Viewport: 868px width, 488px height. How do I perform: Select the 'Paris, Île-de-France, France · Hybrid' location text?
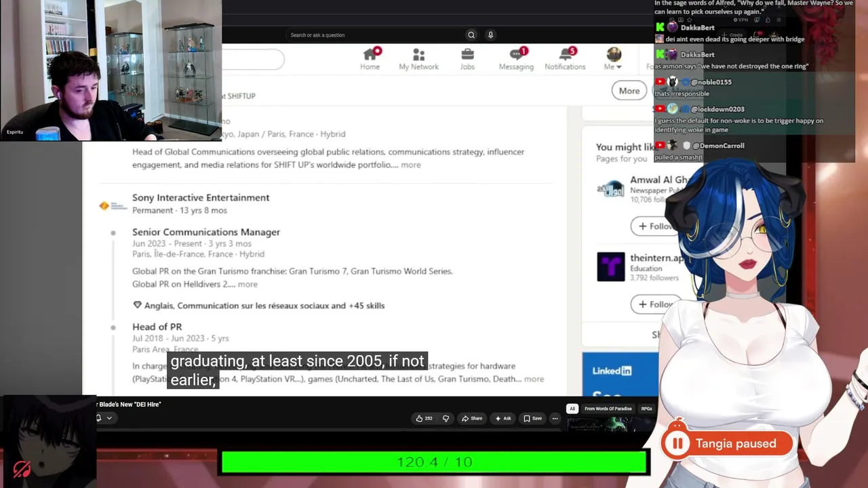198,254
